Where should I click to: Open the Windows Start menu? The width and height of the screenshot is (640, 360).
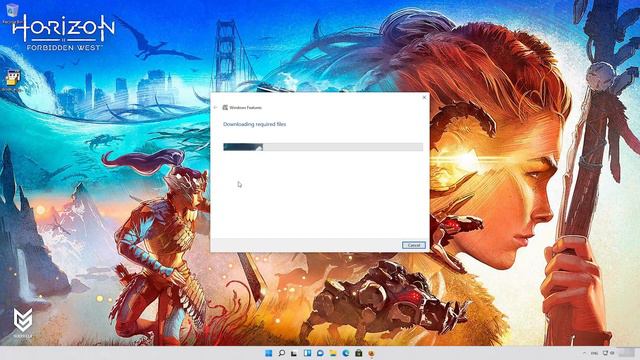coord(269,353)
